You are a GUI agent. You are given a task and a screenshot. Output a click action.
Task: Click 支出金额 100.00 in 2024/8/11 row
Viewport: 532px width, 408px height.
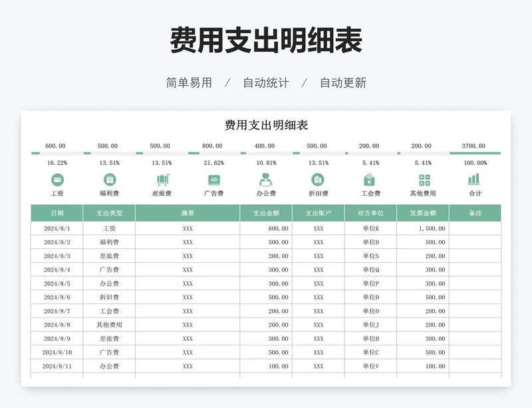tap(266, 366)
